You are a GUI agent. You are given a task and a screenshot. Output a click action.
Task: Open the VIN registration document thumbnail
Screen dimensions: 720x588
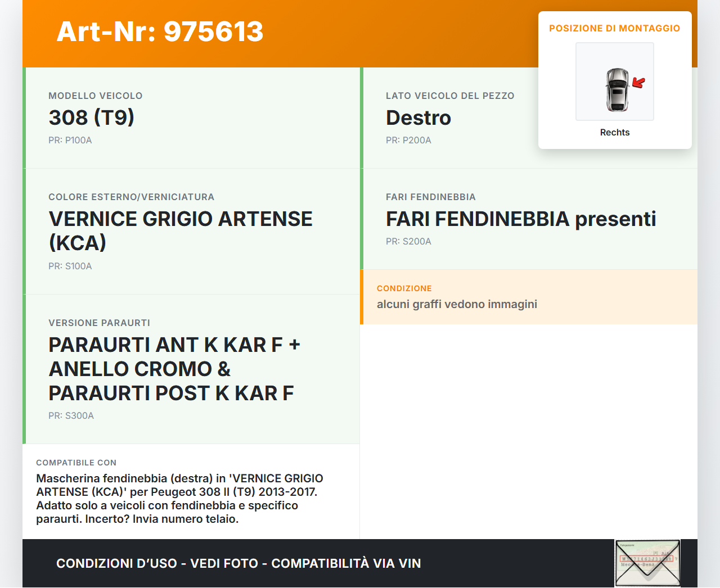click(647, 563)
